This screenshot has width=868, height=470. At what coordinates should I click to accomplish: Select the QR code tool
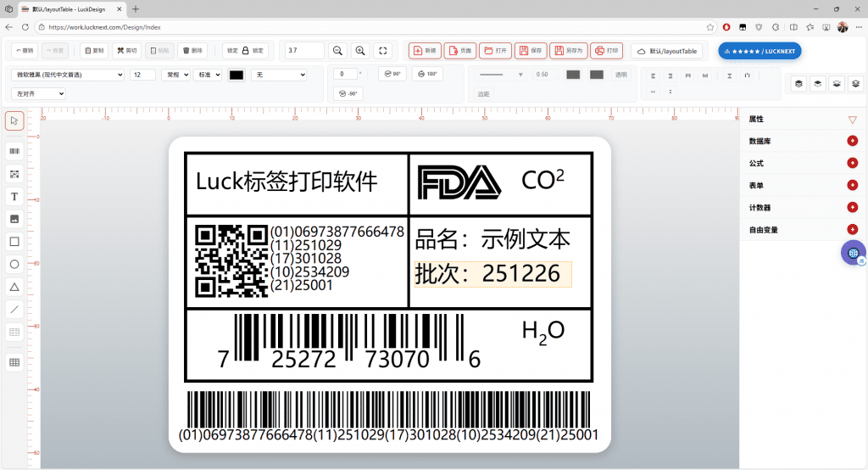pos(14,174)
